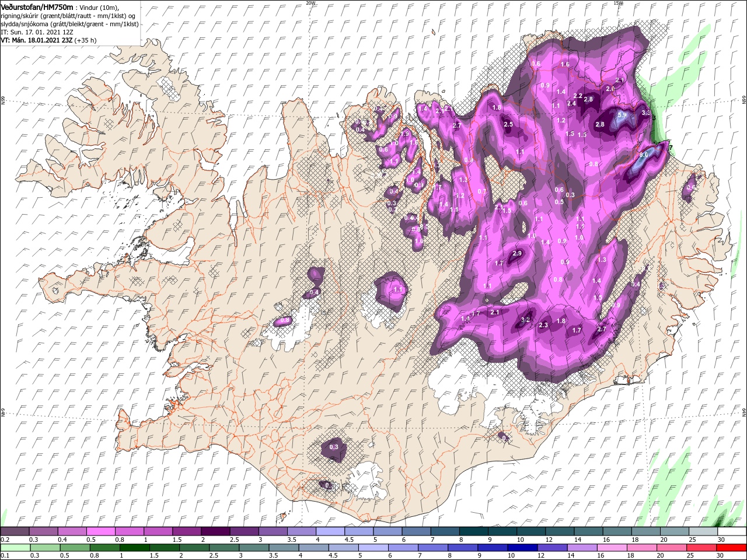Pick the dark green 1 swatch in lower legend
The height and width of the screenshot is (560, 747).
pyautogui.click(x=135, y=548)
